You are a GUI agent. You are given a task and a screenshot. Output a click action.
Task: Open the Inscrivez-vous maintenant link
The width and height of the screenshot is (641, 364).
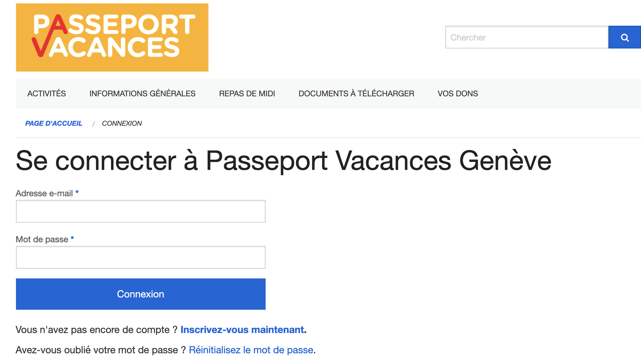coord(242,330)
